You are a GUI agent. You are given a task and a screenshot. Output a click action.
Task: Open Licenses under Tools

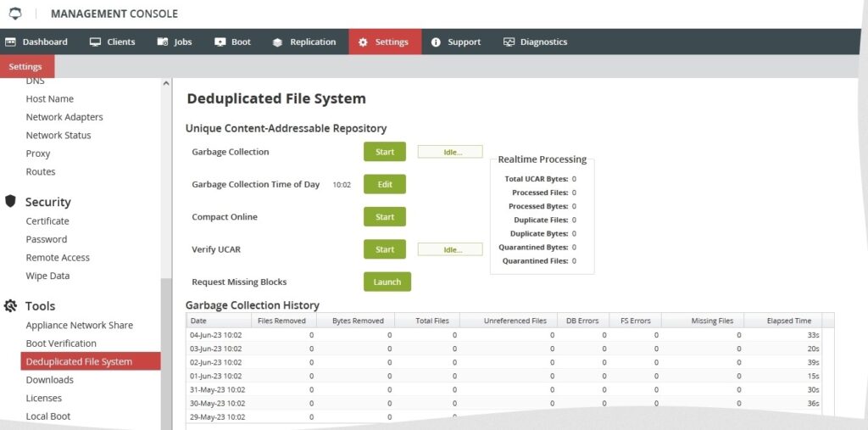coord(44,399)
